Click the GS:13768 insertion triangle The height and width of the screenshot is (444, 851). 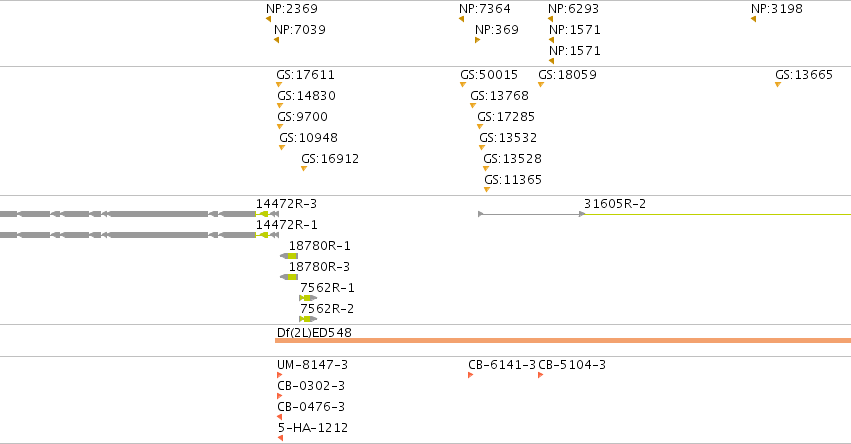[473, 106]
